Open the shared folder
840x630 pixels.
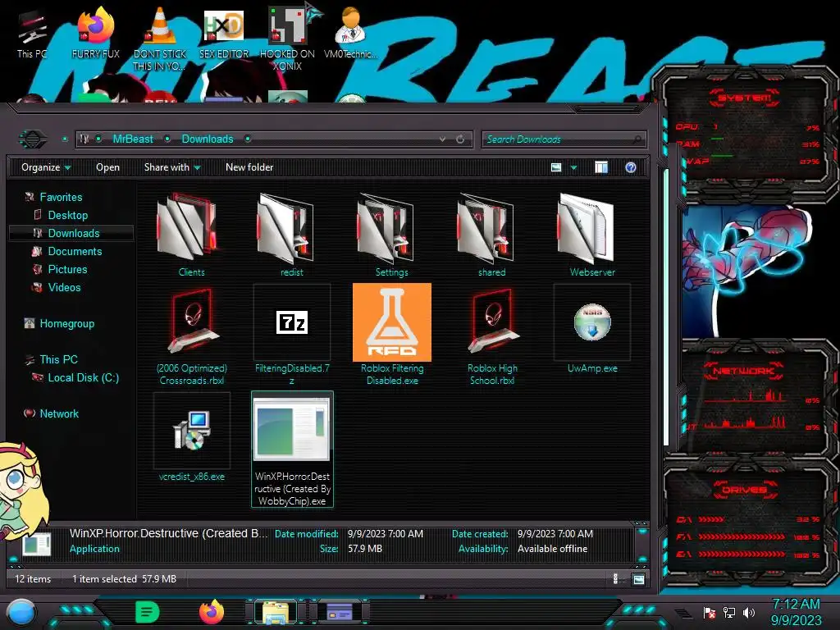(492, 235)
